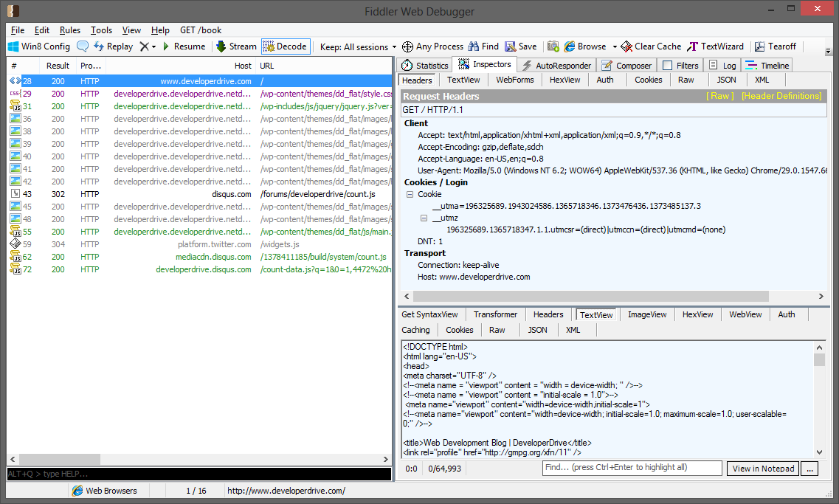Save sessions using Save toolbar button
This screenshot has width=839, height=504.
[521, 46]
